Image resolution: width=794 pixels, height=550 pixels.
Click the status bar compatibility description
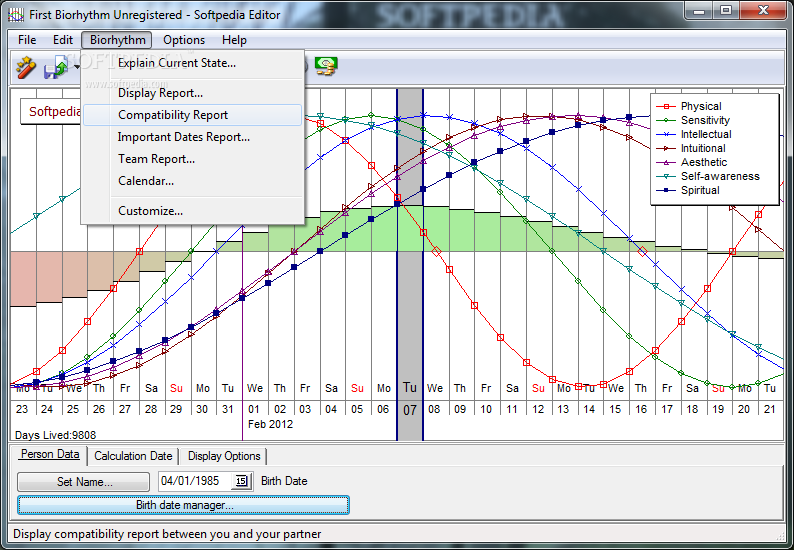pos(167,534)
